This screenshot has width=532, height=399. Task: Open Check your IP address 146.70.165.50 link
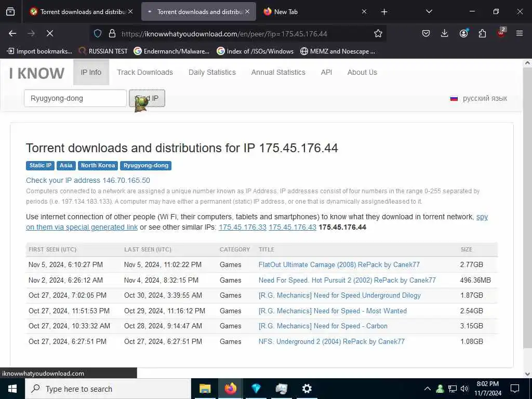(88, 180)
